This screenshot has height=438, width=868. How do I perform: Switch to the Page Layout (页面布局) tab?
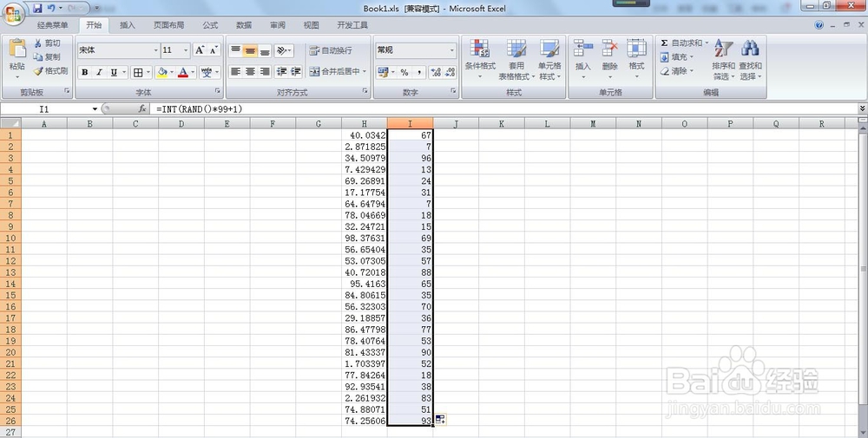point(169,25)
